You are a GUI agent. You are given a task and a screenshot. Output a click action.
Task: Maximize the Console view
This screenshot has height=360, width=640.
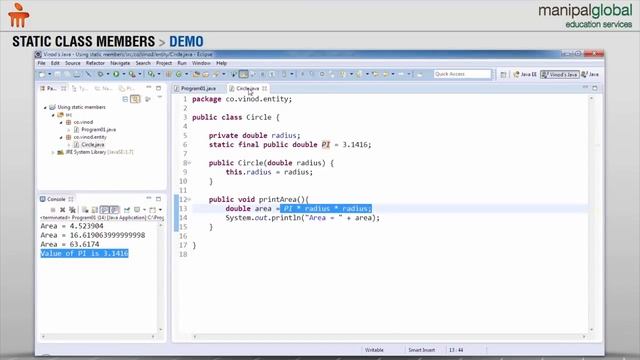click(x=158, y=199)
